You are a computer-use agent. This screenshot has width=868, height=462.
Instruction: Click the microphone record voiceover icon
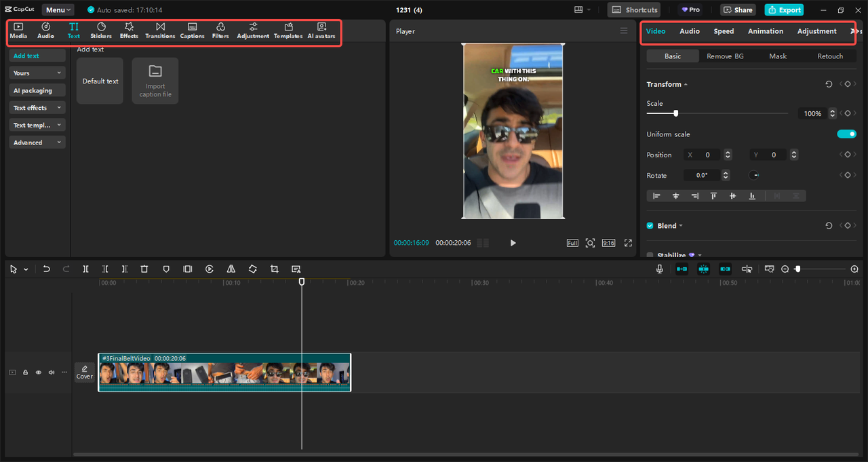[659, 269]
